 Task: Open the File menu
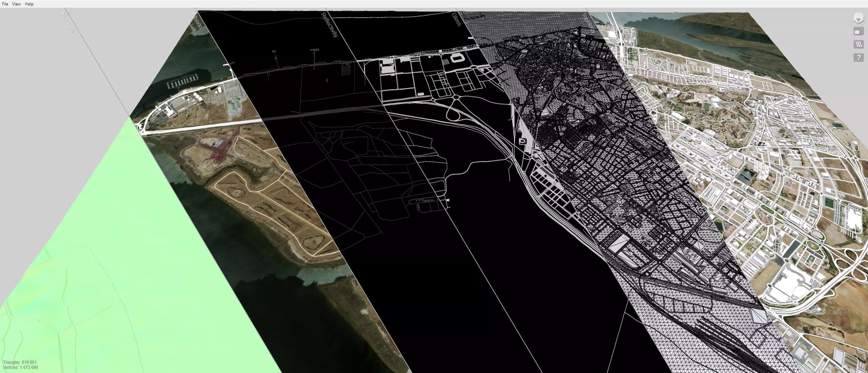pos(5,4)
